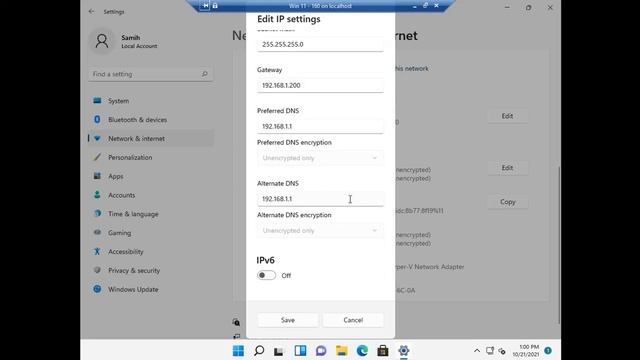Click the Preferred DNS input field
The height and width of the screenshot is (360, 640).
click(320, 126)
